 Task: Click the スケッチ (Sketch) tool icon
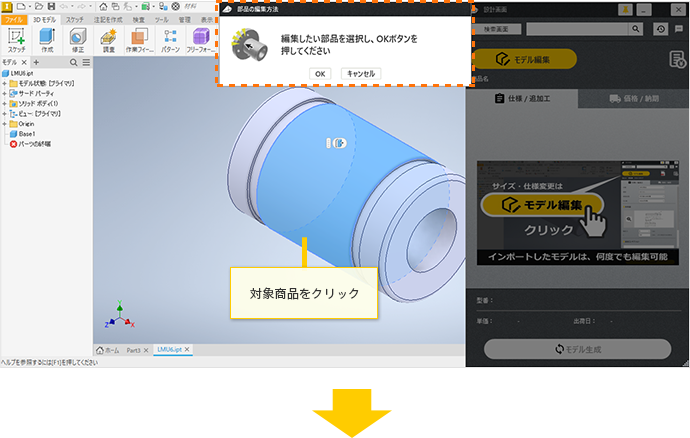coord(16,38)
